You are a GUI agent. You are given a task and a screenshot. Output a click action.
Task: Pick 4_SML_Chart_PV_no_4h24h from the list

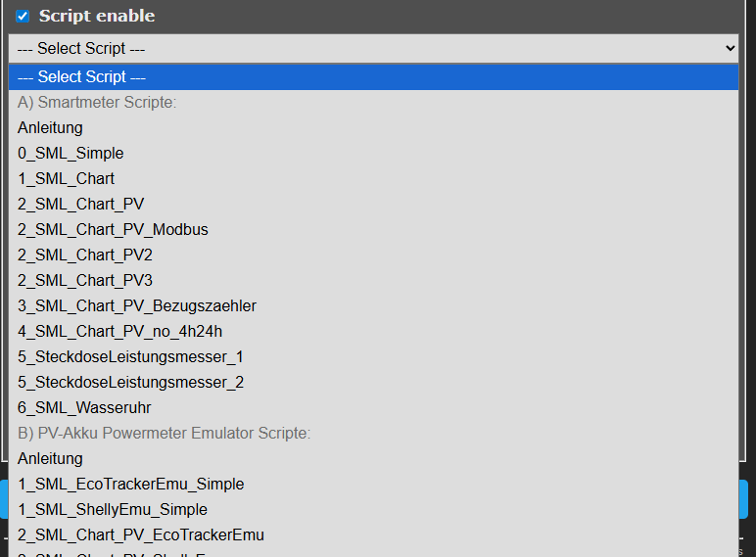tap(119, 331)
